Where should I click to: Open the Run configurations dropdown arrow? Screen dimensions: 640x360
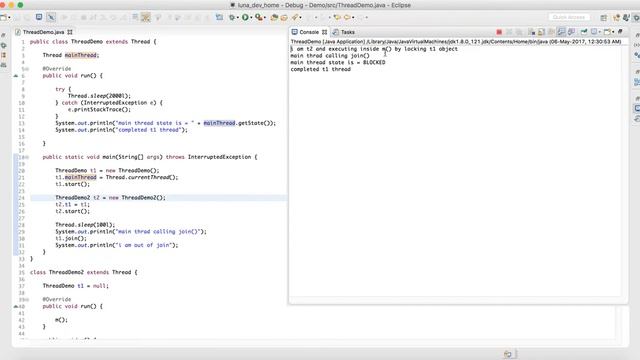pyautogui.click(x=251, y=18)
